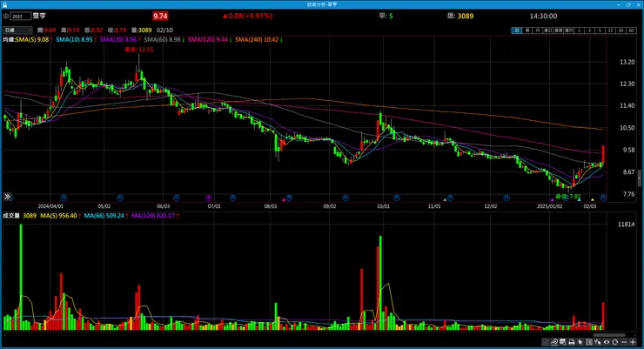Screen dimensions: 644x349
Task: Select the adjusted weekly period tab
Action: click(x=558, y=30)
